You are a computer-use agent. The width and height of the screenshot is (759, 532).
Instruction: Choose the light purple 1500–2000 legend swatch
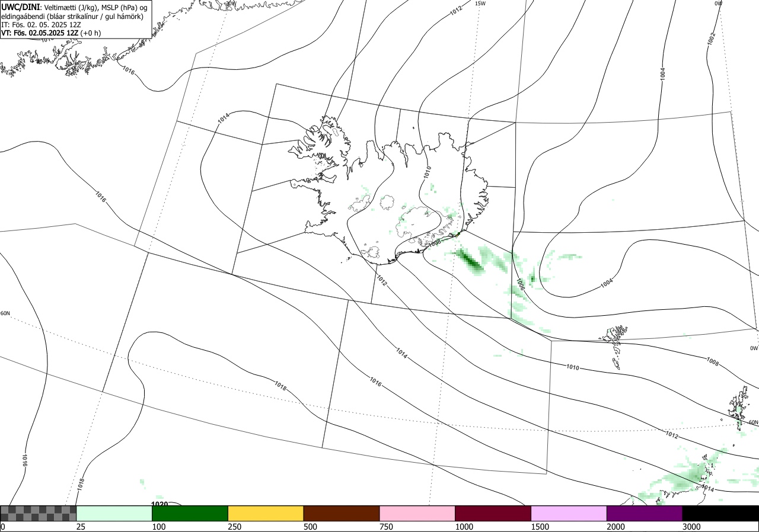(x=569, y=513)
